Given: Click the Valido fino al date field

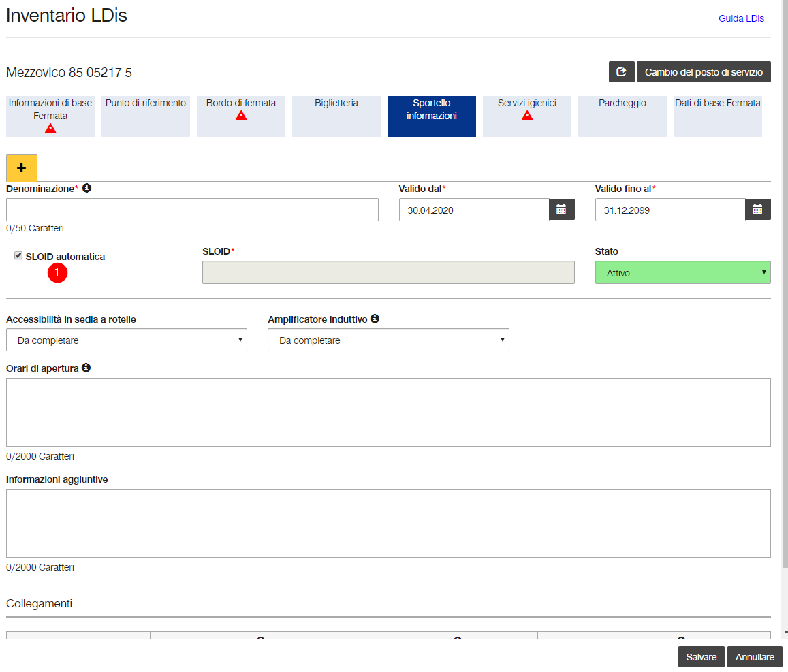Looking at the screenshot, I should coord(670,210).
